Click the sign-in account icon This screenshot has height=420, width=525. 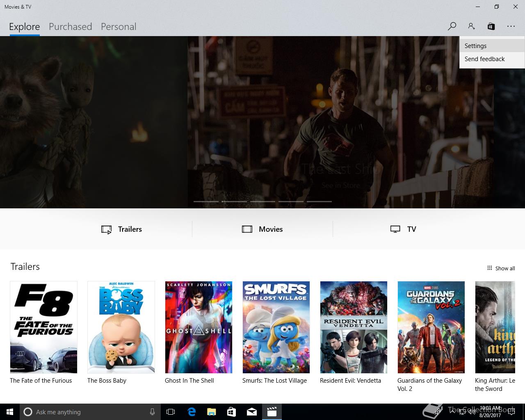[471, 26]
